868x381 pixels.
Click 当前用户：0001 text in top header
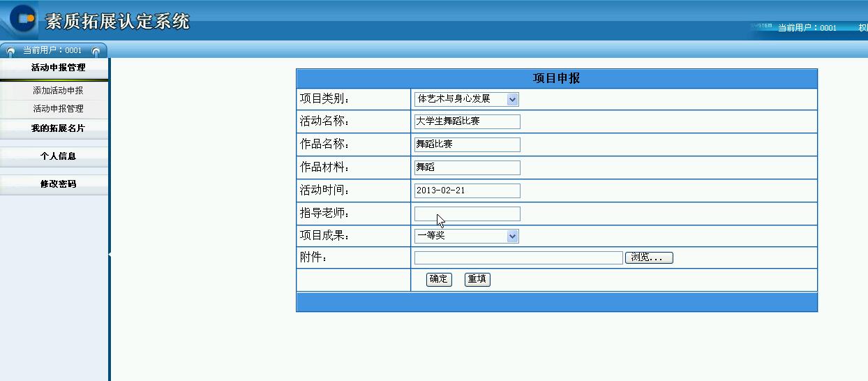click(x=807, y=28)
